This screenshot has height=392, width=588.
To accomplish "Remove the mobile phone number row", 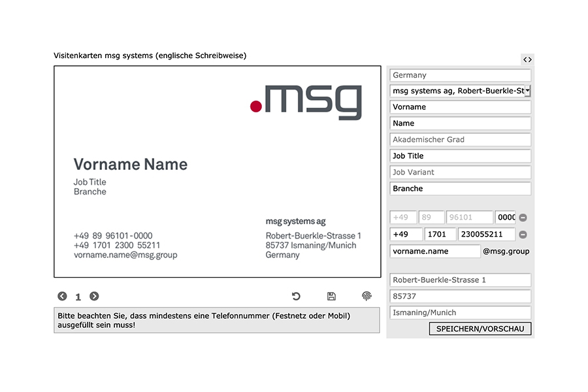I will tap(523, 235).
